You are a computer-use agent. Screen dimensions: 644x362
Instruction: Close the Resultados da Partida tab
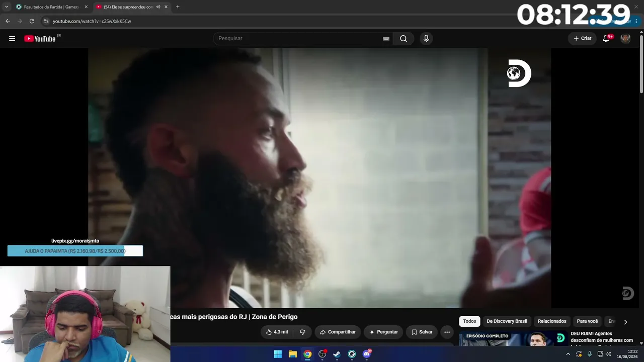(x=86, y=7)
